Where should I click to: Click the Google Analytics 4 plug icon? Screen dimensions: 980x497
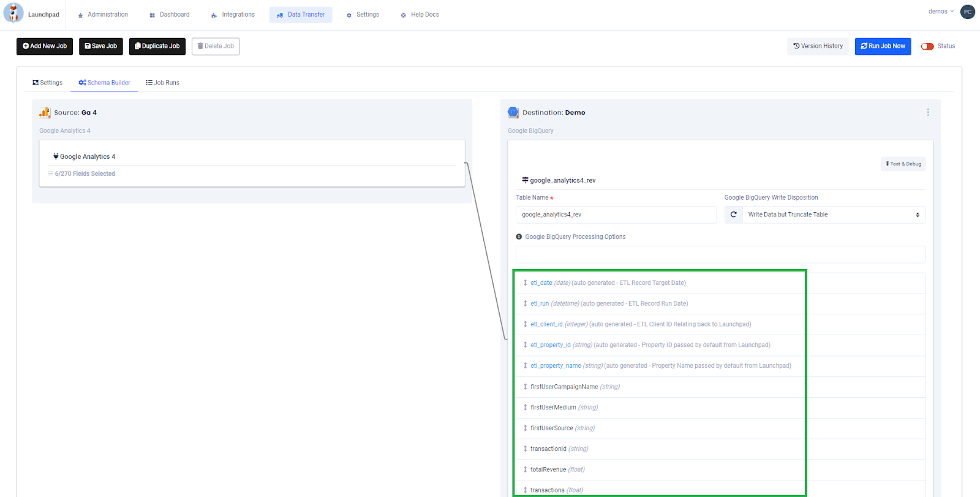click(x=56, y=157)
